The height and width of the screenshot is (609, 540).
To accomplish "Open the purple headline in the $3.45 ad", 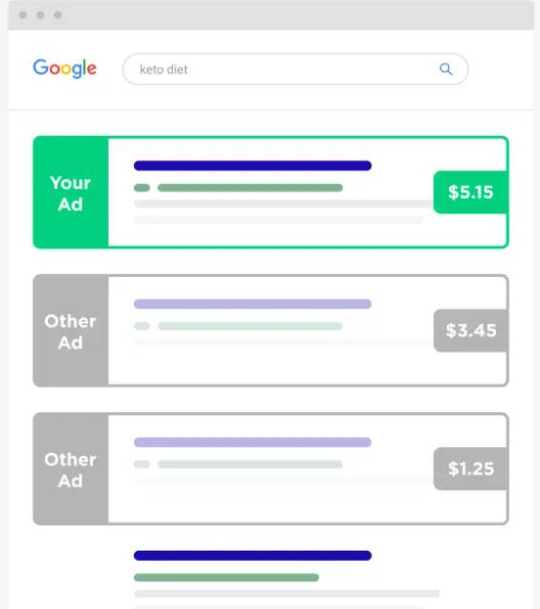I will pyautogui.click(x=253, y=304).
